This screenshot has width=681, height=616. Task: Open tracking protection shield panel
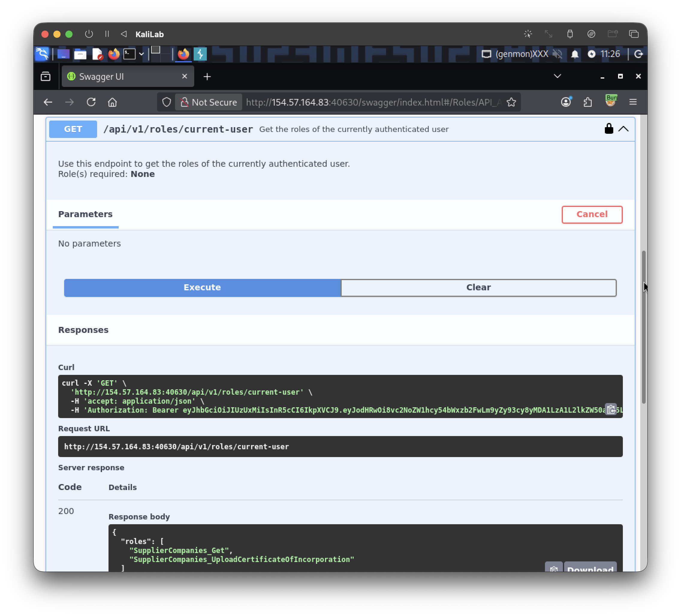167,102
